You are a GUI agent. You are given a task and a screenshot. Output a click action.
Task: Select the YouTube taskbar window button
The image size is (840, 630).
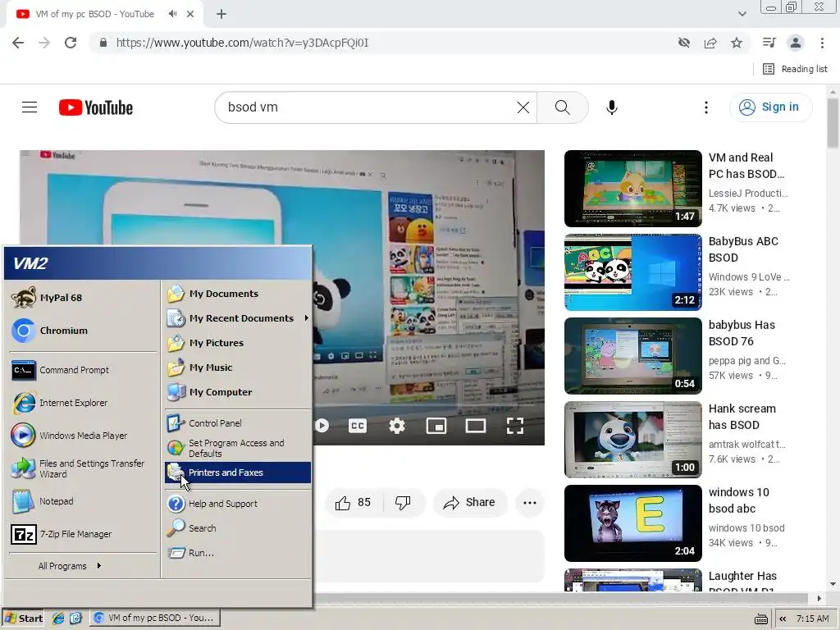tap(154, 619)
